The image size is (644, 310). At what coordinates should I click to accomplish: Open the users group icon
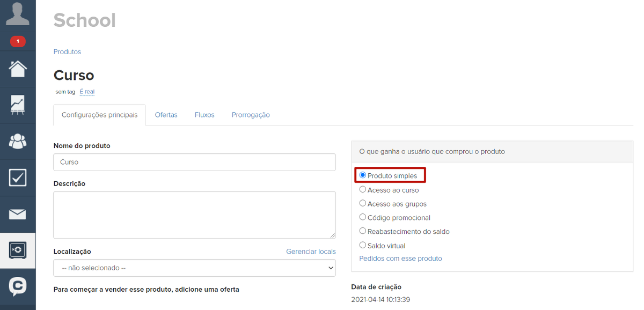pyautogui.click(x=18, y=141)
